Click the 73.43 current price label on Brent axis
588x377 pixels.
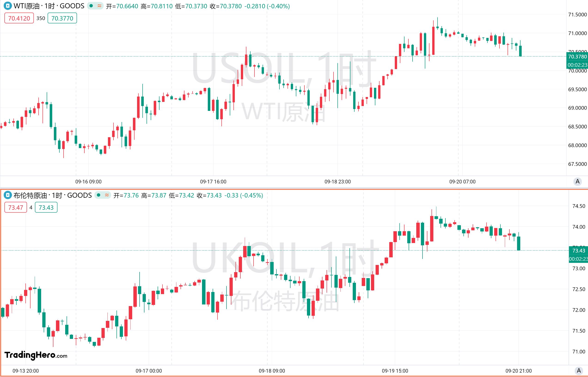(578, 250)
